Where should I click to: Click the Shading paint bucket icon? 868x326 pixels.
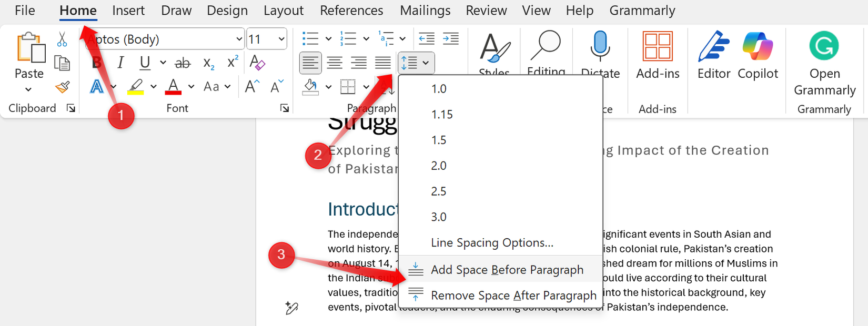coord(310,86)
